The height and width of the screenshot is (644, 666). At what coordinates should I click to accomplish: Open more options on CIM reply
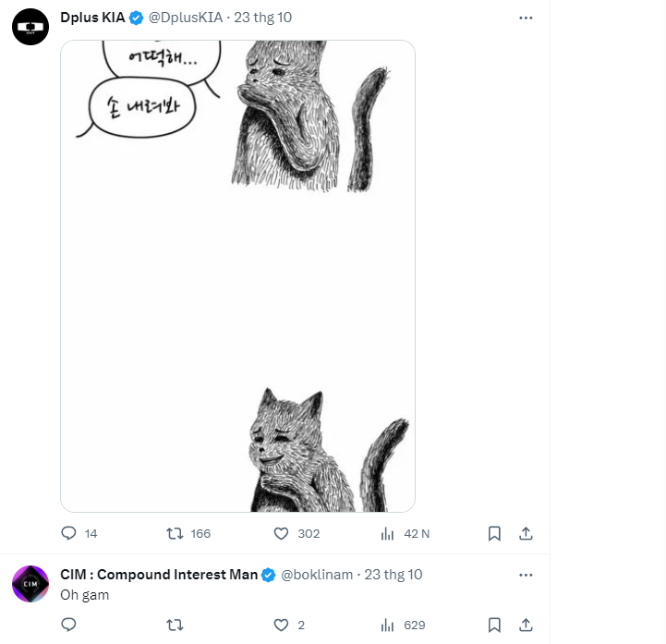[526, 575]
